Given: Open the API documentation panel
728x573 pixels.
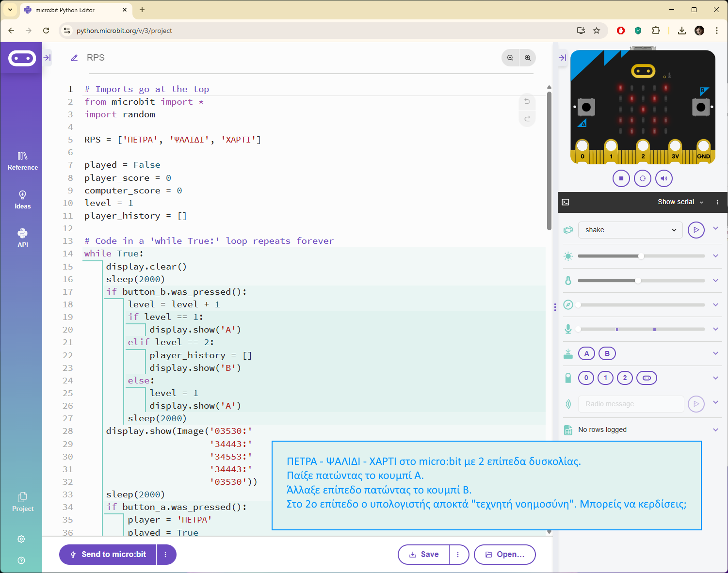Looking at the screenshot, I should click(x=22, y=238).
